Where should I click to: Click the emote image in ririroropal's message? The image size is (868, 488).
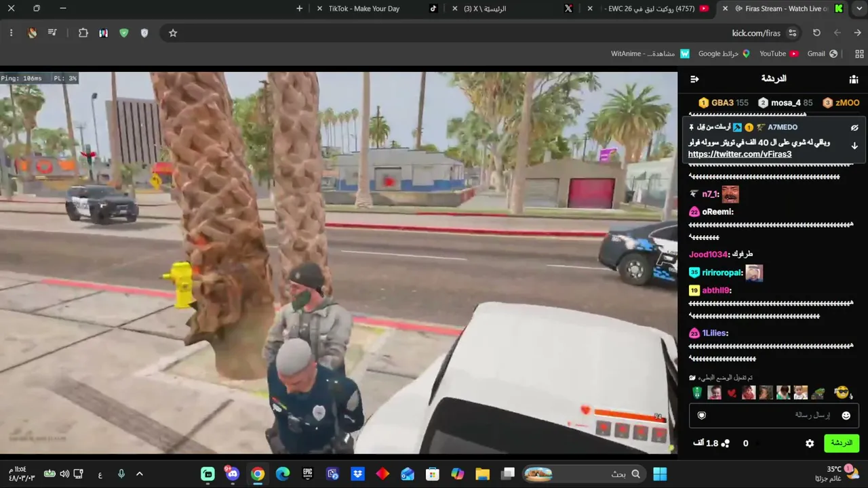pyautogui.click(x=754, y=273)
